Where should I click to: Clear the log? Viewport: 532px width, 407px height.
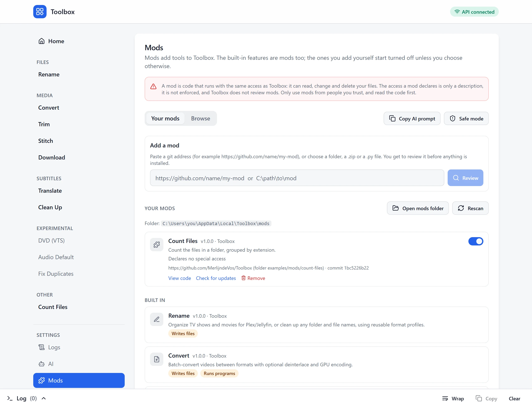point(515,398)
